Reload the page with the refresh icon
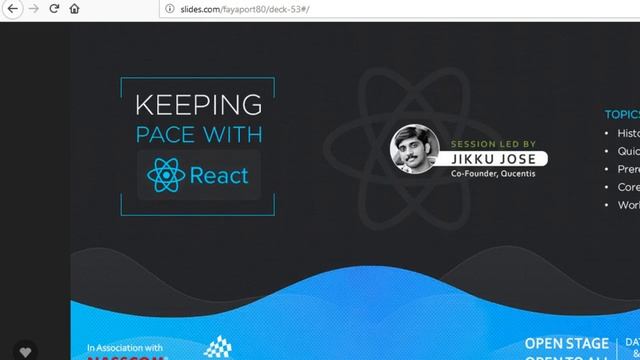This screenshot has width=640, height=360. pos(54,9)
